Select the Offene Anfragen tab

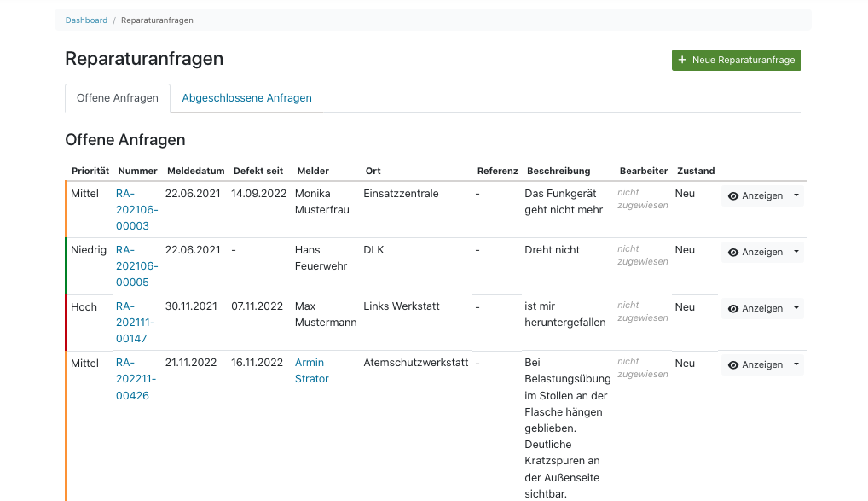click(x=118, y=98)
